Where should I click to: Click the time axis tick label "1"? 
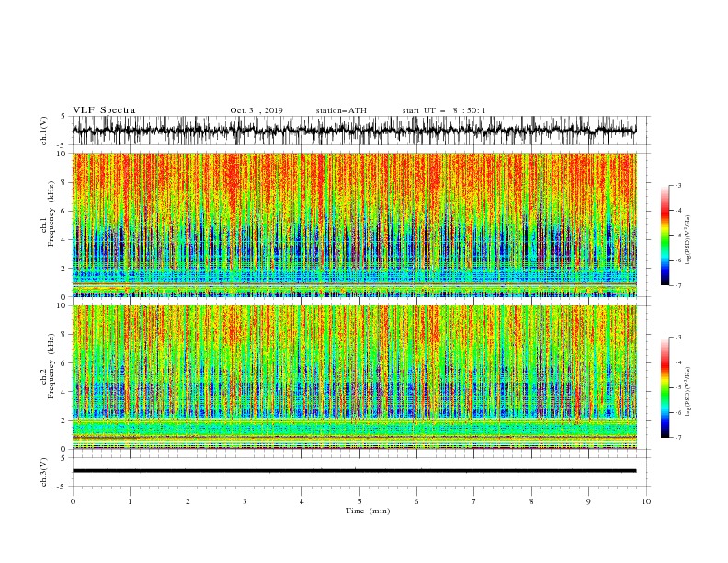pyautogui.click(x=130, y=501)
